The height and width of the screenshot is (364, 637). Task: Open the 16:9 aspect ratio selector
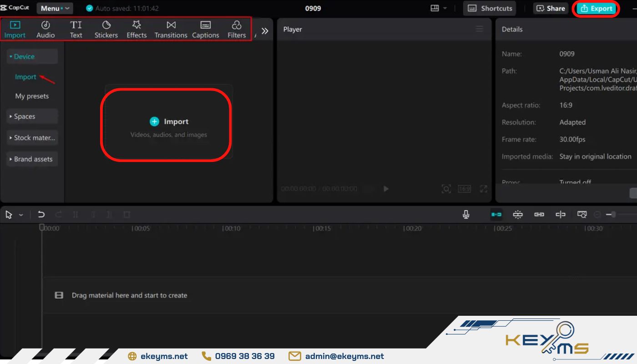464,188
